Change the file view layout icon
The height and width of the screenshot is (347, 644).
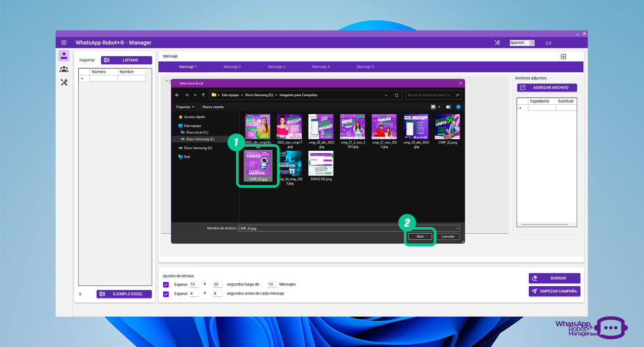(433, 107)
